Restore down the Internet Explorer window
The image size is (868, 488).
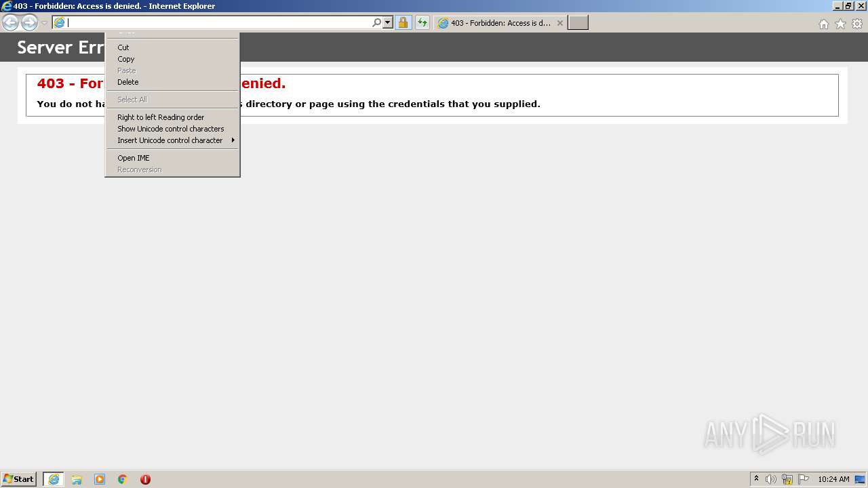[x=848, y=6]
